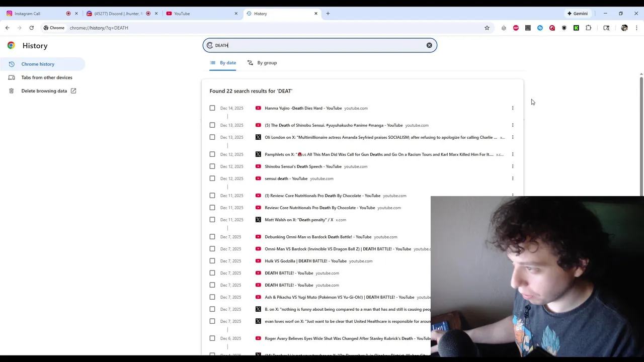This screenshot has width=644, height=362.
Task: Open the Extensions puzzle menu
Action: 588,28
